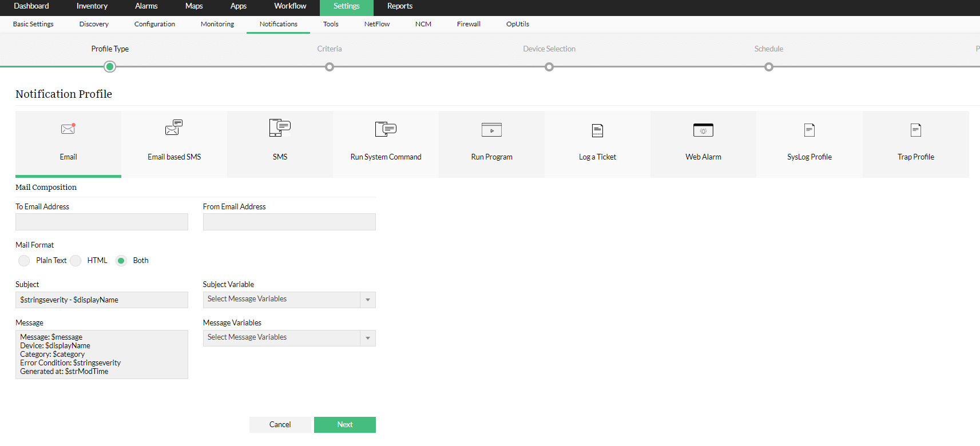Select the Email based SMS profile icon
The width and height of the screenshot is (980, 446).
[x=174, y=128]
